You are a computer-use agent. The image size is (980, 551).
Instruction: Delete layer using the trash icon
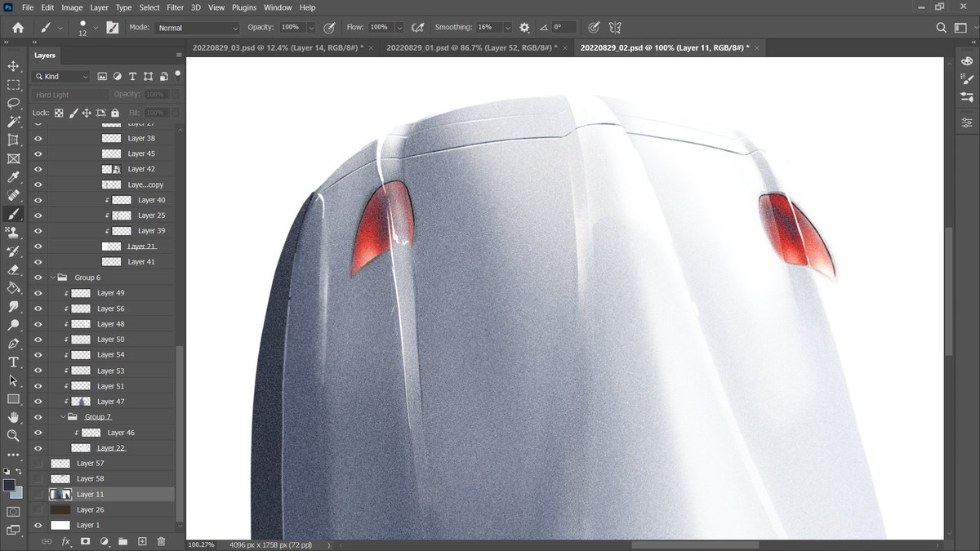pyautogui.click(x=161, y=541)
